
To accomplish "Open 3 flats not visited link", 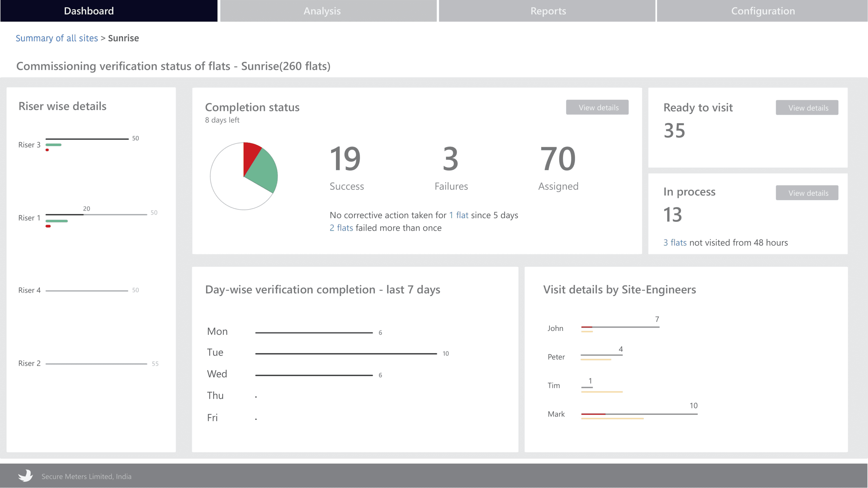I will click(675, 243).
